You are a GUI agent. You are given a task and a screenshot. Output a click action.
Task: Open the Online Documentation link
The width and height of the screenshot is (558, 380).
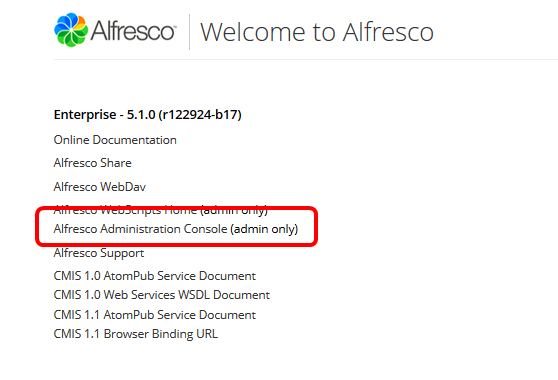(x=115, y=140)
